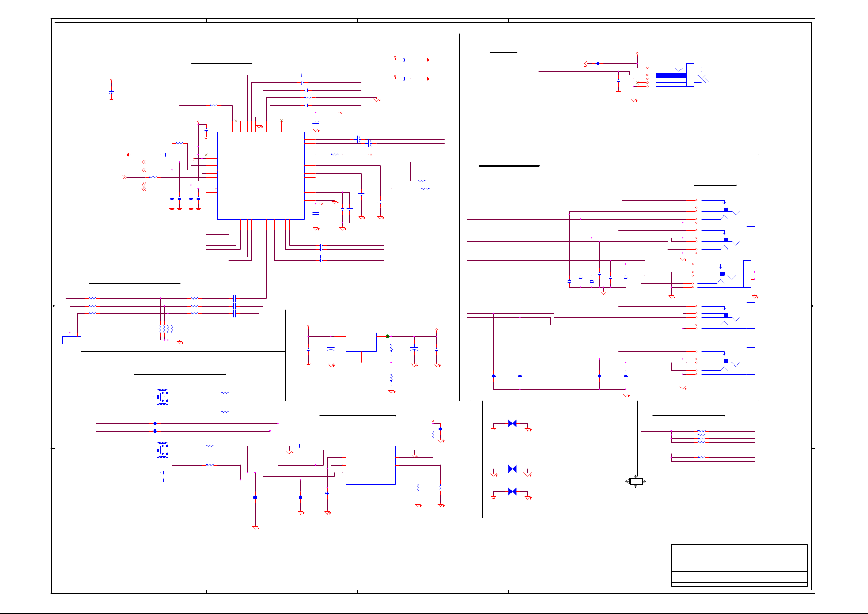Viewport: 868px width, 614px height.
Task: Select the isolated capacitor at far top-left
Action: (111, 92)
